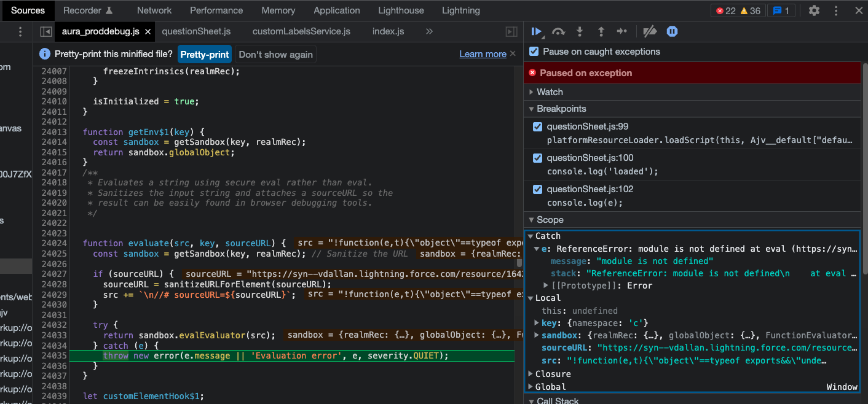The height and width of the screenshot is (404, 868).
Task: Click the Pretty-print button
Action: point(205,54)
